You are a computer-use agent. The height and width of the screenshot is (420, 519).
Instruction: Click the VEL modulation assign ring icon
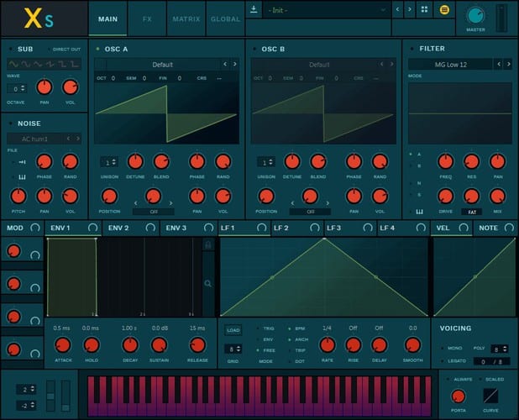[464, 228]
